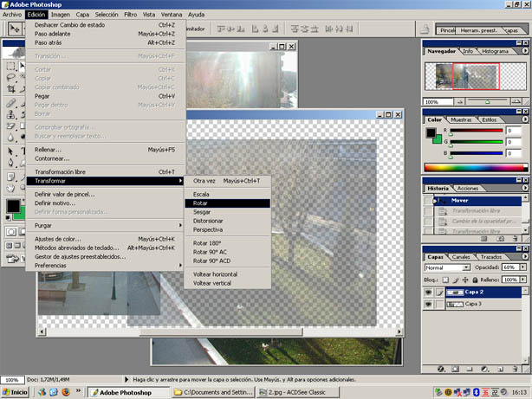Select the Crop tool in toolbox
The height and width of the screenshot is (399, 532).
click(9, 88)
